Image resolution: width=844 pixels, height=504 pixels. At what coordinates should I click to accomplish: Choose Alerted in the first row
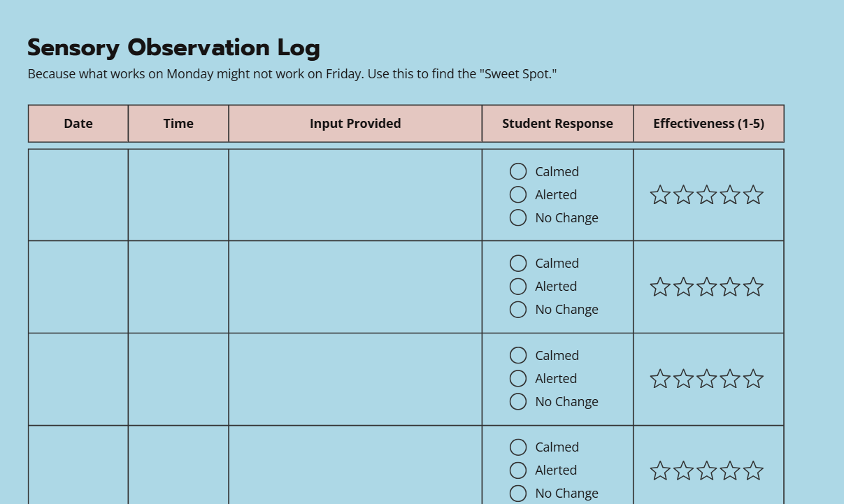[x=518, y=194]
